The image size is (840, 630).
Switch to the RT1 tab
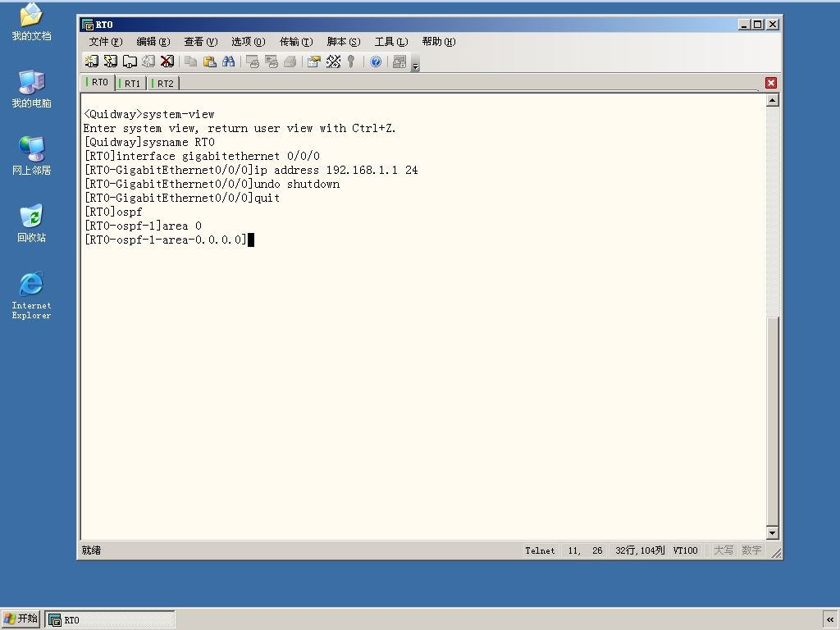click(x=131, y=84)
